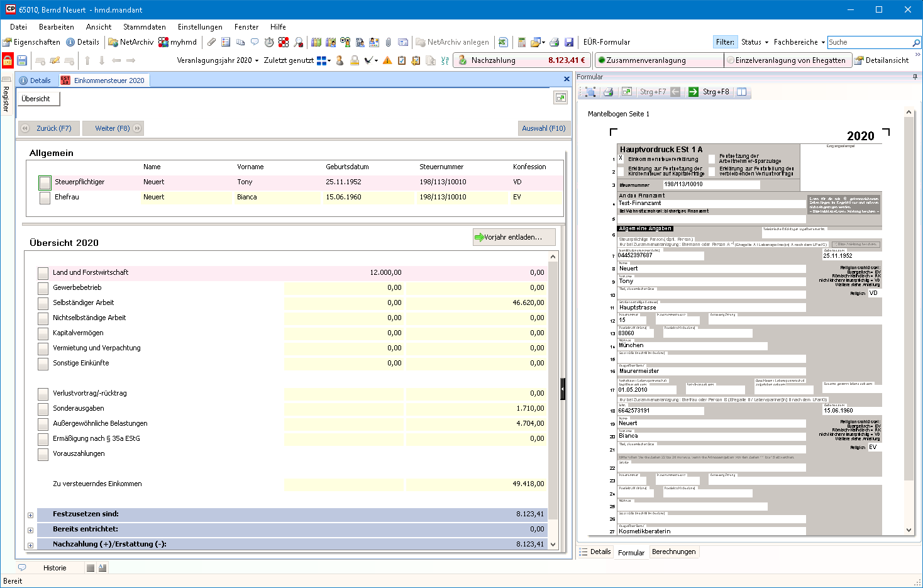This screenshot has height=588, width=923.
Task: Click the Vorjahr entladen button
Action: 514,237
